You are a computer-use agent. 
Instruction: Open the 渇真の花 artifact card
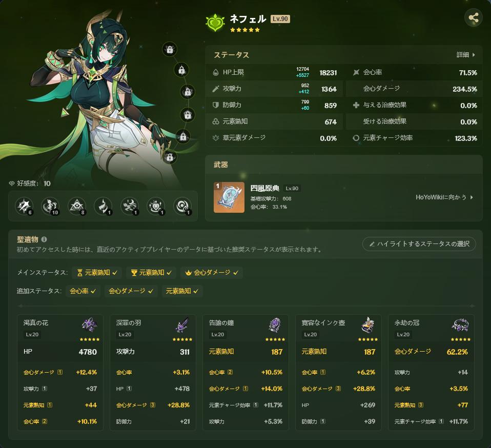[60, 373]
